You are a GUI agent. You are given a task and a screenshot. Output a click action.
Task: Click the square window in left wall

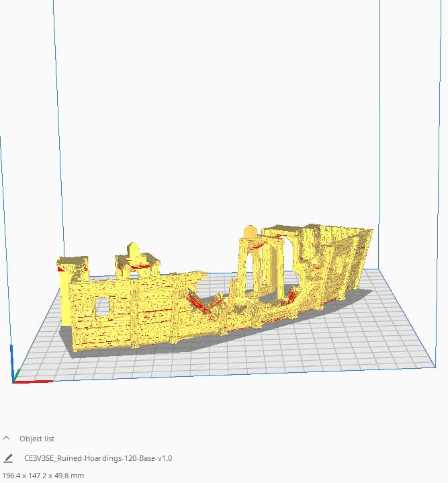coord(102,307)
